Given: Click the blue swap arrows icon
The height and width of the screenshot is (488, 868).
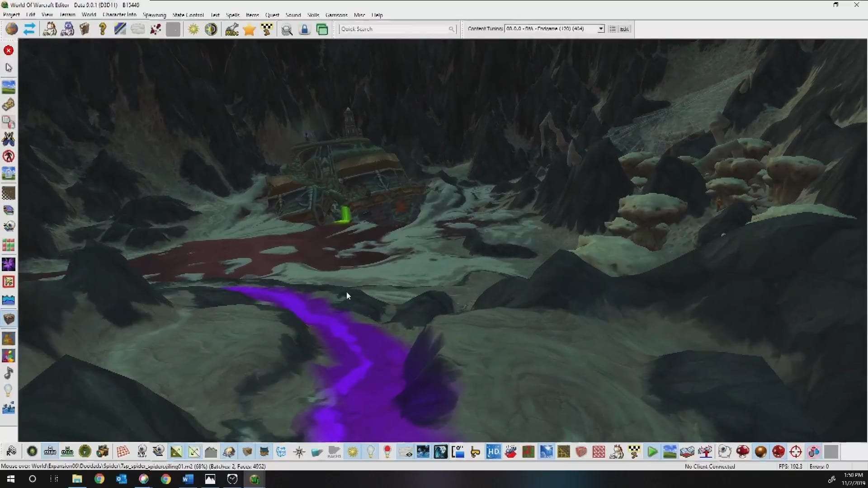Looking at the screenshot, I should point(29,29).
